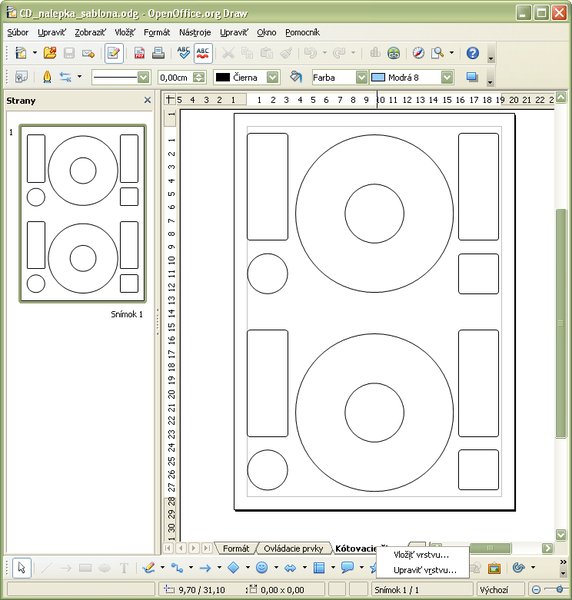Screen dimensions: 572x600
Task: Select the arrow Selection tool
Action: (21, 567)
